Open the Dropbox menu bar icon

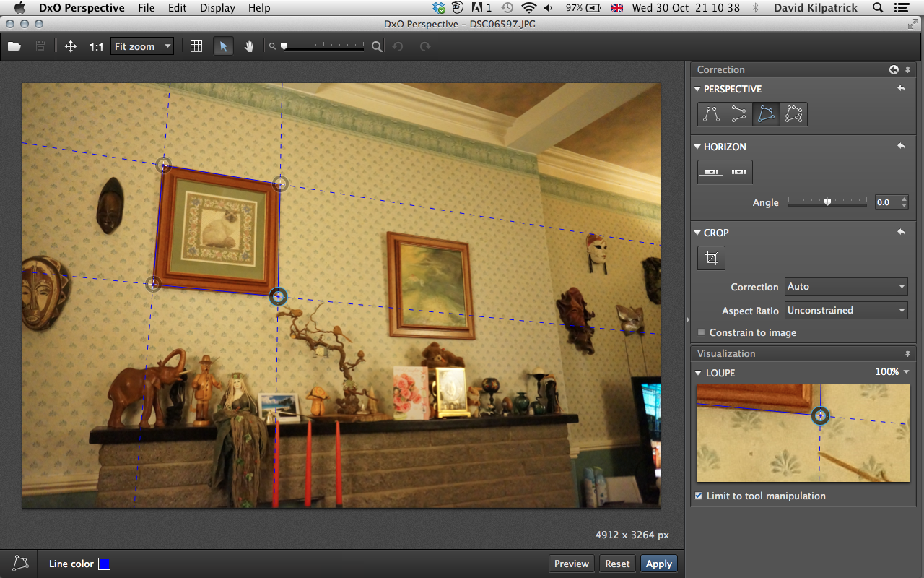click(439, 8)
